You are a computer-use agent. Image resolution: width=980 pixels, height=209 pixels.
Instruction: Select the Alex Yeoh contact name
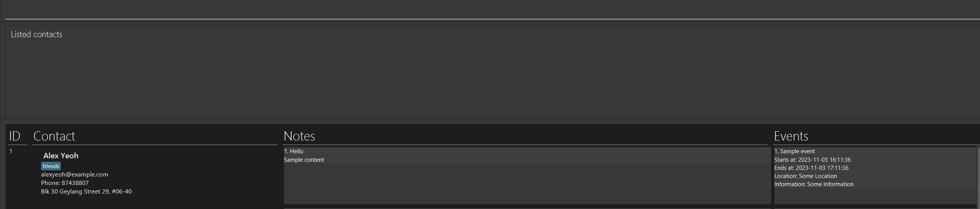click(61, 156)
